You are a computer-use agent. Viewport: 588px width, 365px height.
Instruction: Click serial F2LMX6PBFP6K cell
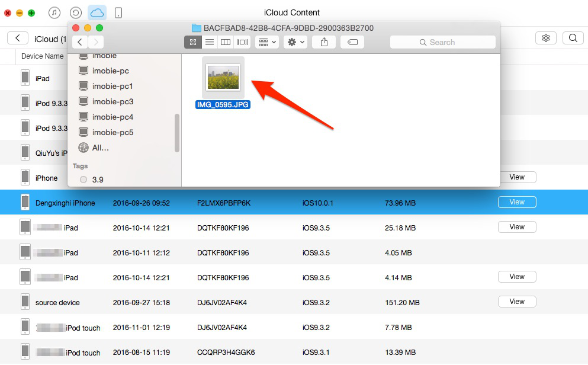click(x=223, y=203)
